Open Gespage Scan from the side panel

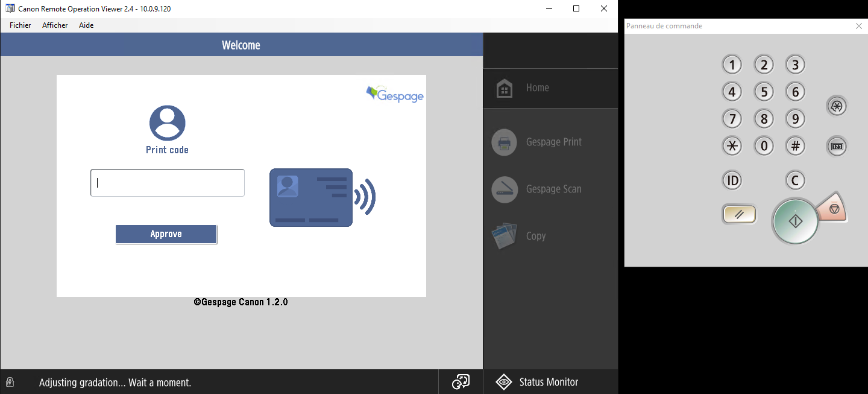pos(551,189)
